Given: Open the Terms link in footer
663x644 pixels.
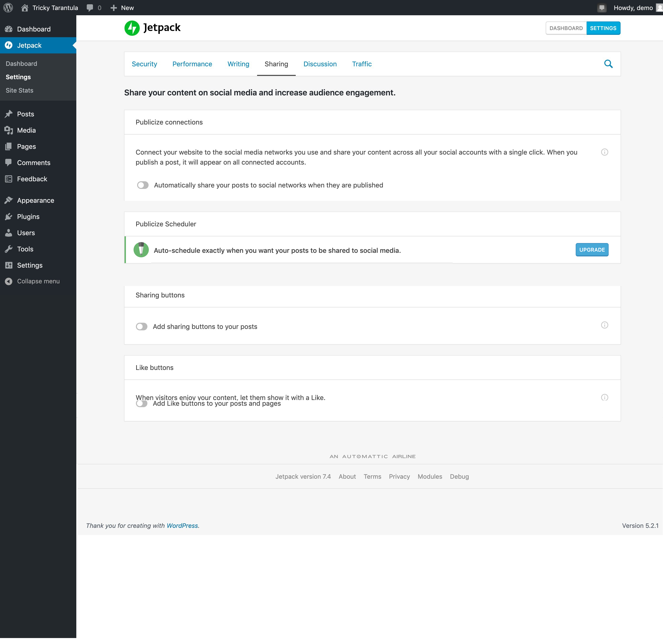Looking at the screenshot, I should pyautogui.click(x=373, y=476).
